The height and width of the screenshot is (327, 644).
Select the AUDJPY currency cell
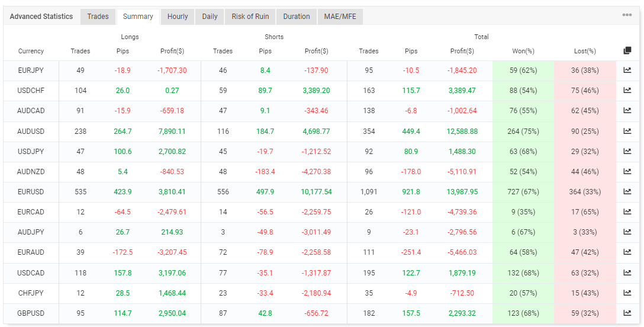31,232
